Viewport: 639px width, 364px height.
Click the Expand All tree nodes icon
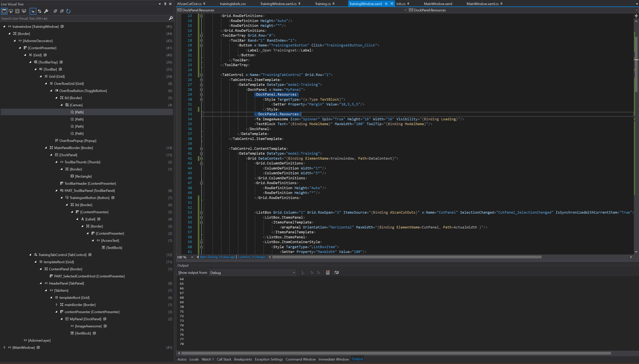tap(55, 11)
